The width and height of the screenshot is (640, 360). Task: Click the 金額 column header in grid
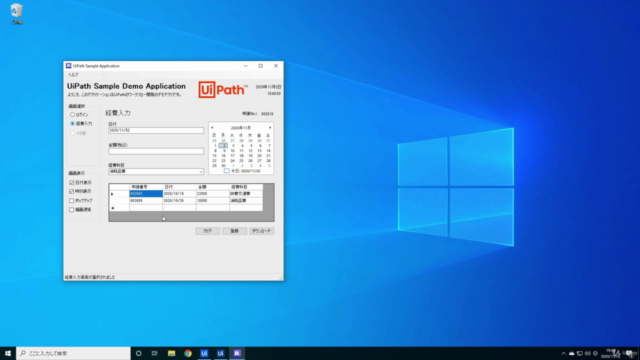coord(213,187)
